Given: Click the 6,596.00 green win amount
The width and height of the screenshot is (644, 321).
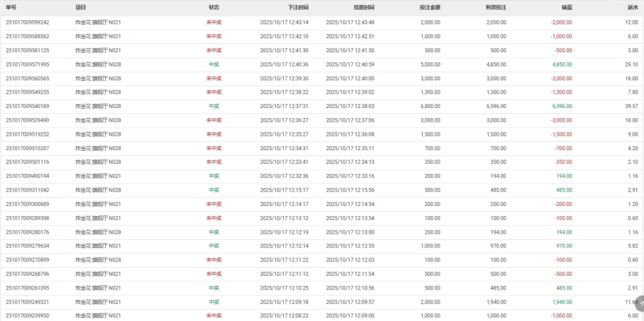Looking at the screenshot, I should [x=562, y=106].
